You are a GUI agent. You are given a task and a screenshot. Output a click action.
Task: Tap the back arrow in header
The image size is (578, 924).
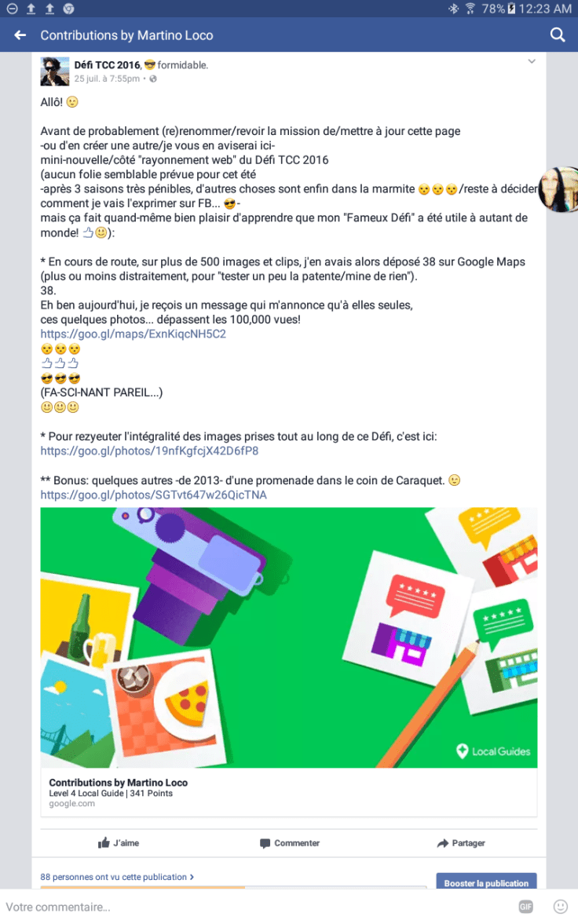click(x=20, y=35)
